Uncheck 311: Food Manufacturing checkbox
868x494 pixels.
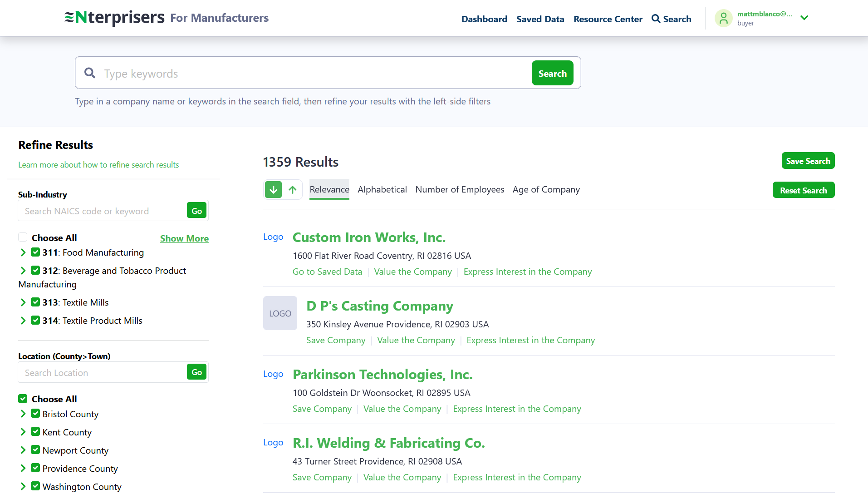(x=35, y=252)
